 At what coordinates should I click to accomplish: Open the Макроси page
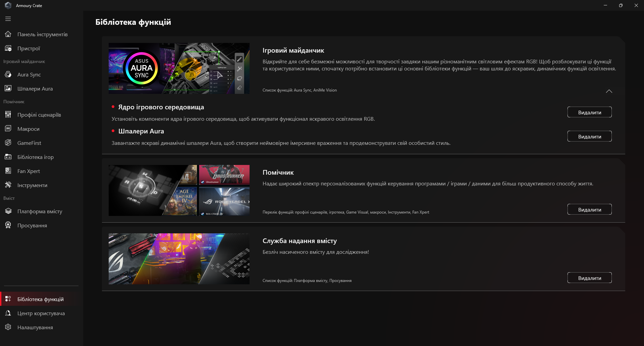42,129
